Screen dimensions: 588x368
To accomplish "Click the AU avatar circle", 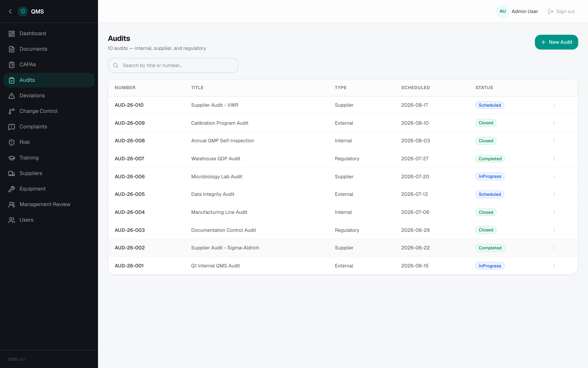I will pos(502,11).
